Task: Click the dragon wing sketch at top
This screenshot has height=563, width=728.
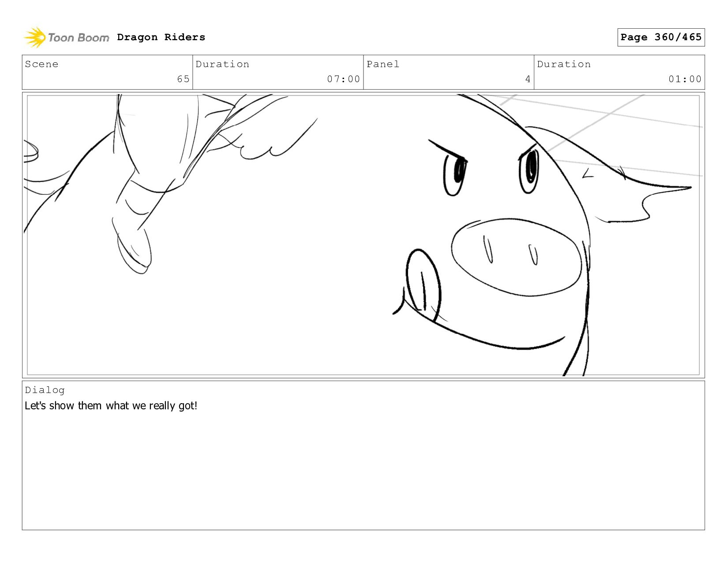Action: (256, 128)
